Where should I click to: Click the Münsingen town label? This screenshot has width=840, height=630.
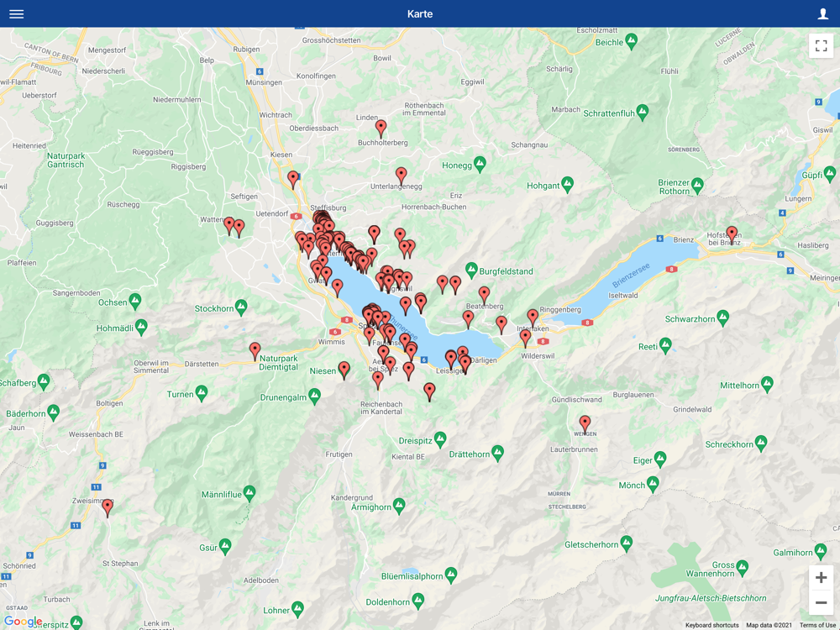pos(264,82)
